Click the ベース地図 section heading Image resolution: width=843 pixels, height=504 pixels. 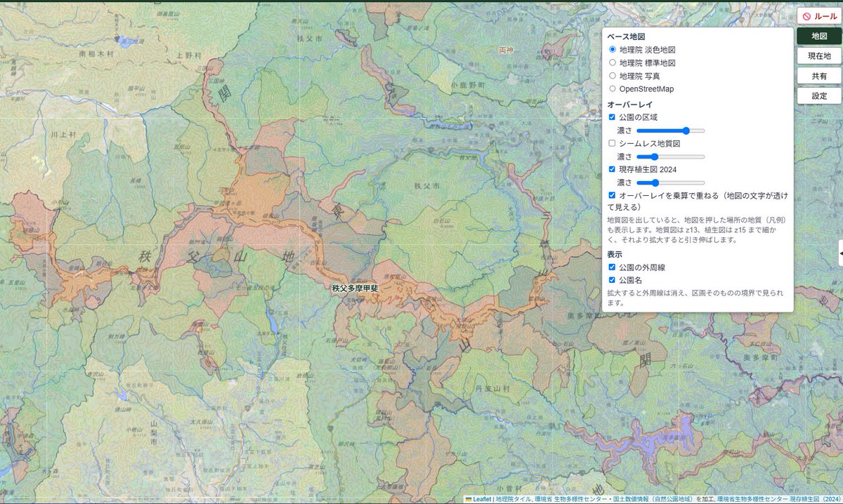click(x=626, y=37)
